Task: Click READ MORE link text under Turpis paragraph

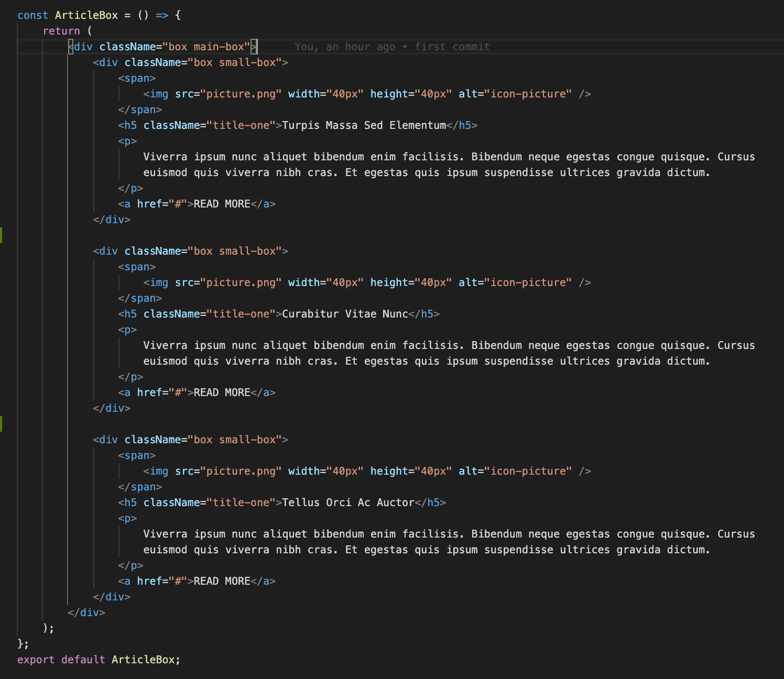Action: coord(222,204)
